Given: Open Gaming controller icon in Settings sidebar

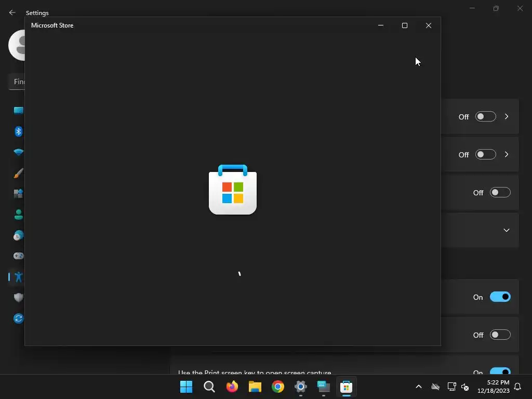Looking at the screenshot, I should [19, 256].
